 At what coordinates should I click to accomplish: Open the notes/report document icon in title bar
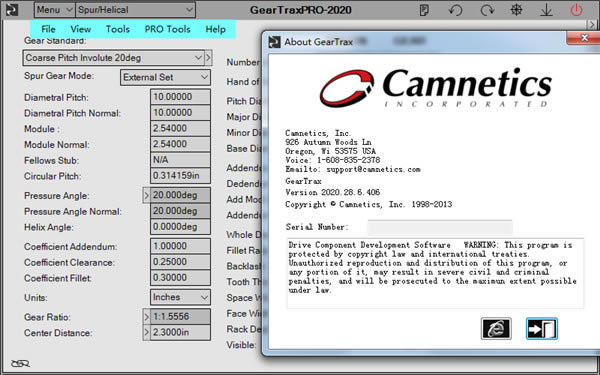pos(424,10)
